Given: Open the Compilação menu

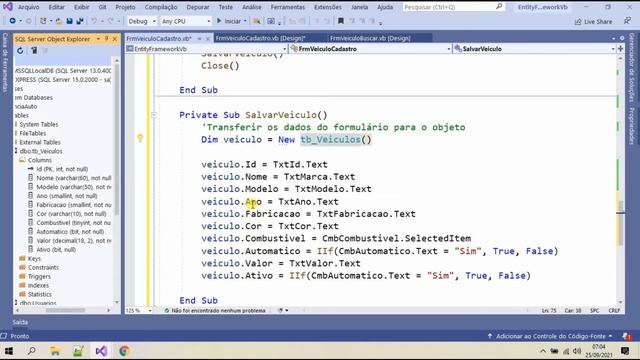Looking at the screenshot, I should [161, 7].
